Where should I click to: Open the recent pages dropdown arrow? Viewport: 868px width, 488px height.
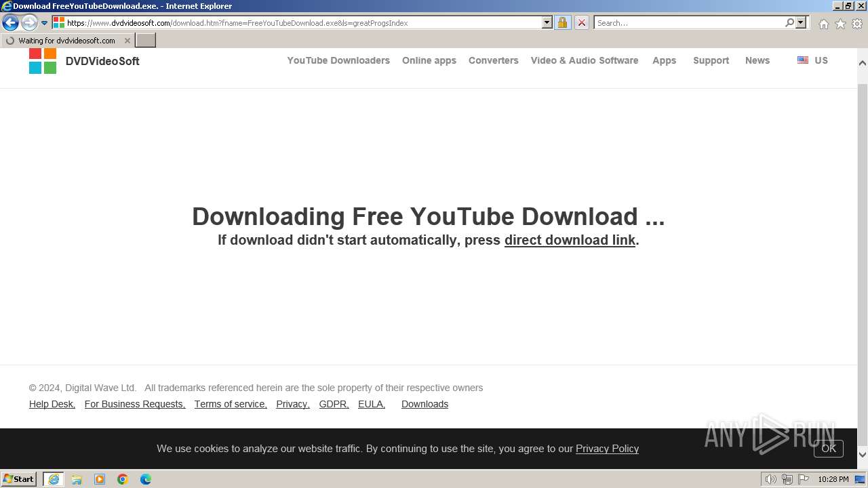tap(45, 23)
